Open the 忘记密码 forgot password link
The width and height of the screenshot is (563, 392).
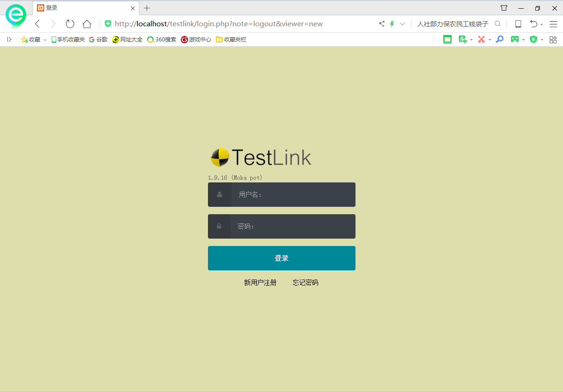pyautogui.click(x=305, y=282)
